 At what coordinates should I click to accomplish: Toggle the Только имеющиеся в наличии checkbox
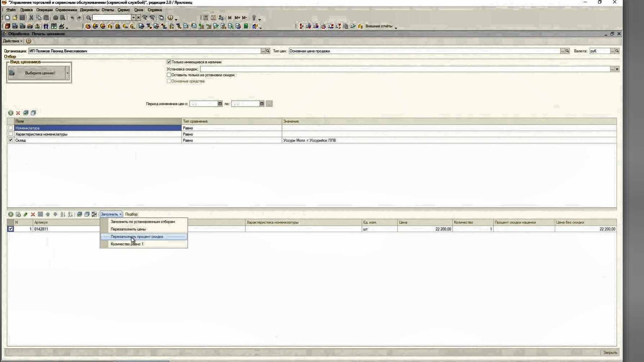point(169,62)
